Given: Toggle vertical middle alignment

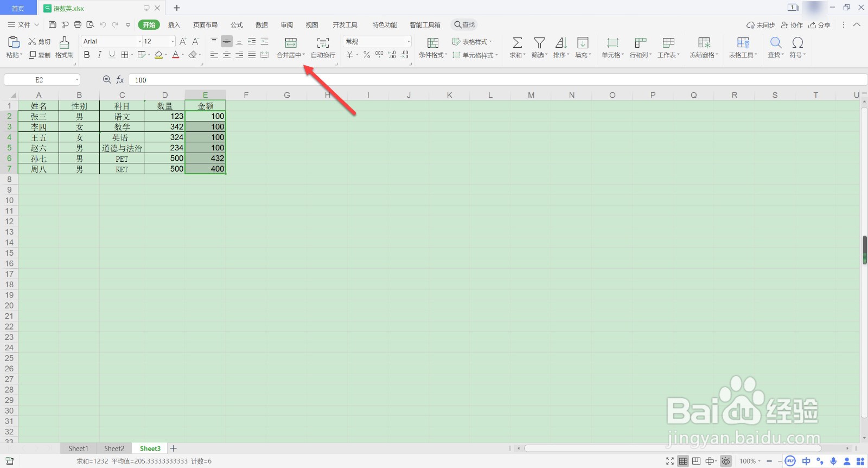Looking at the screenshot, I should (x=227, y=41).
